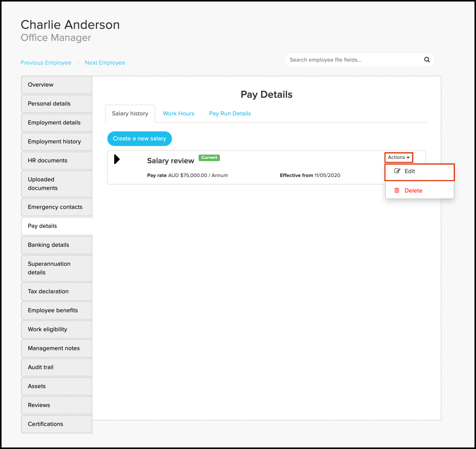476x449 pixels.
Task: Click the search magnifier icon
Action: [x=427, y=60]
